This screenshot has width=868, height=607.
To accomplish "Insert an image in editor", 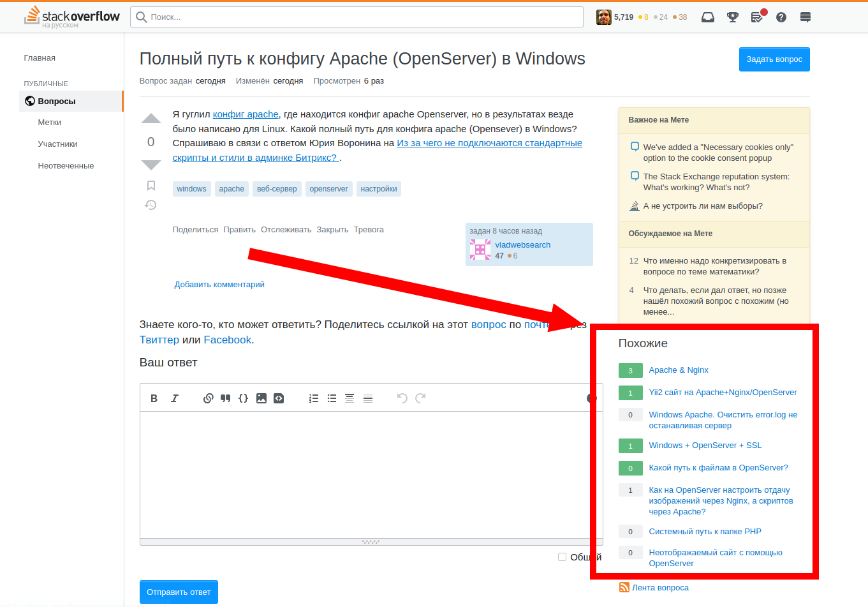I will tap(261, 398).
